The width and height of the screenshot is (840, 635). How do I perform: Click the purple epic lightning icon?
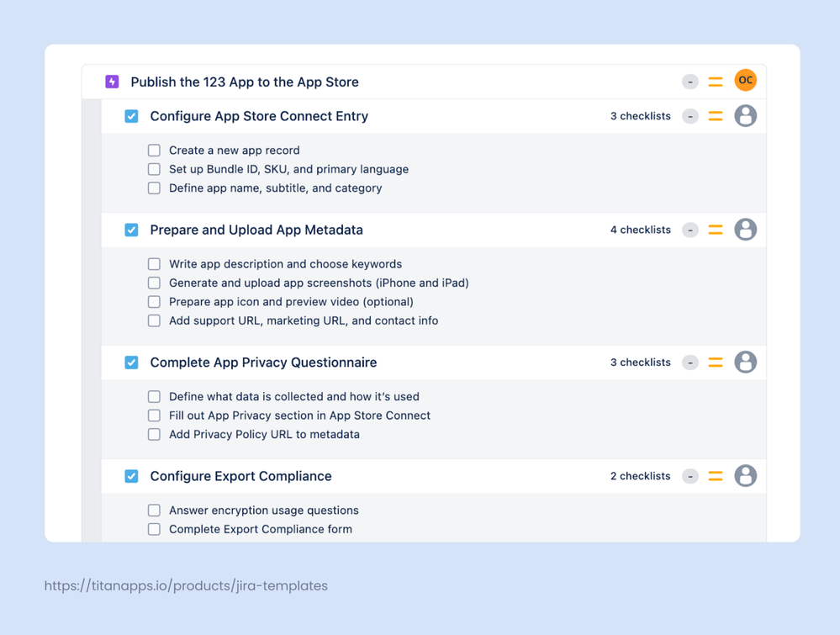tap(111, 82)
